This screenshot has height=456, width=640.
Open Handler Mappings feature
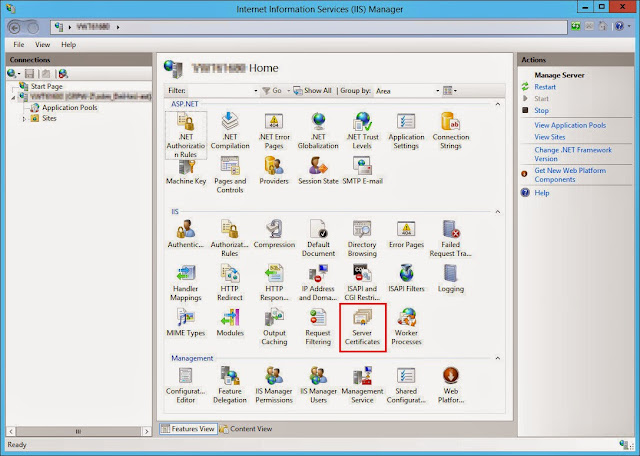point(186,282)
